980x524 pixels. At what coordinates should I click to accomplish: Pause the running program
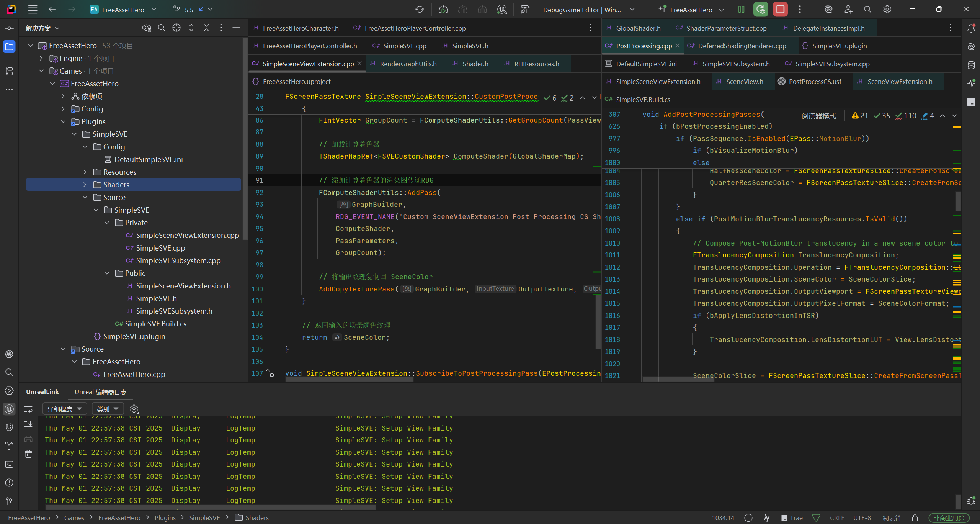[741, 10]
